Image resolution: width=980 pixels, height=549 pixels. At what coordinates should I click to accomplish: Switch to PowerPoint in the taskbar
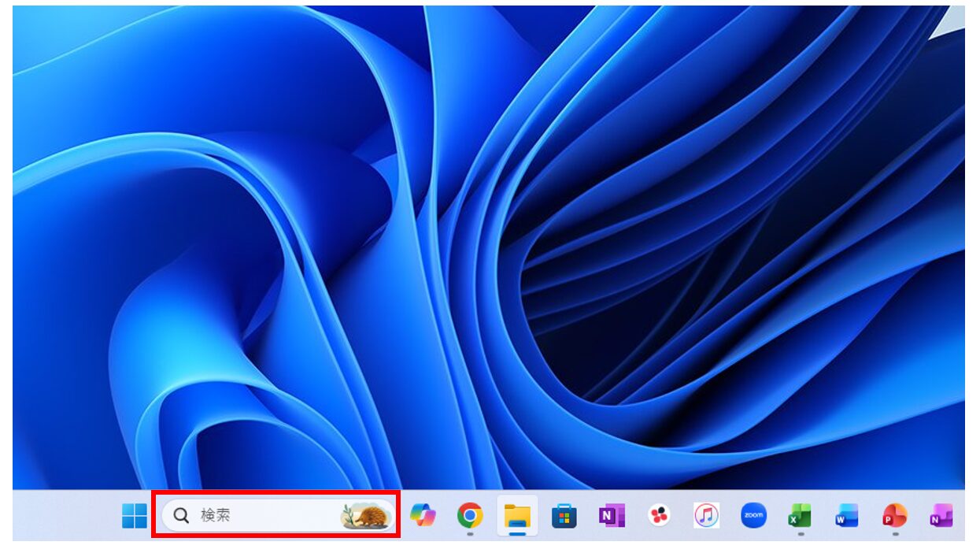(x=895, y=516)
